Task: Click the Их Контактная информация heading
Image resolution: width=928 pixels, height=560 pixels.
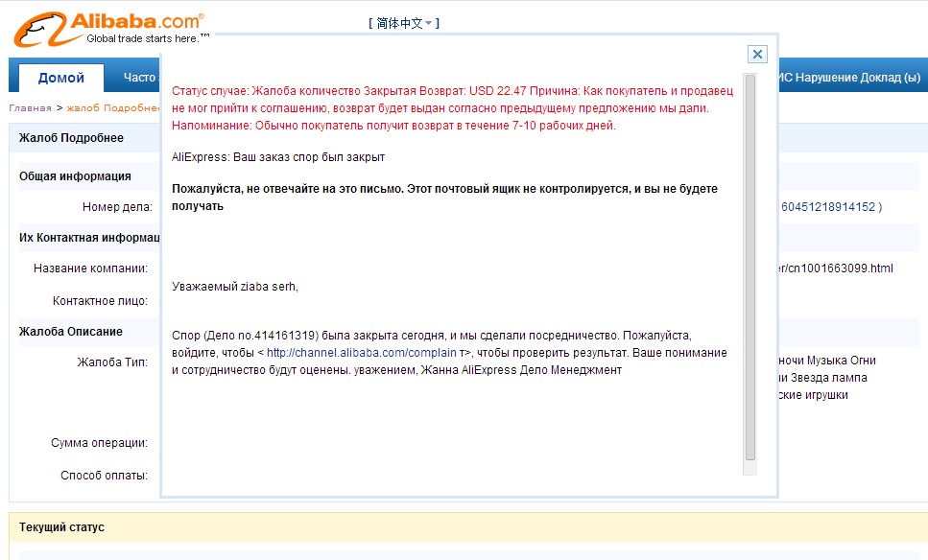Action: (89, 238)
